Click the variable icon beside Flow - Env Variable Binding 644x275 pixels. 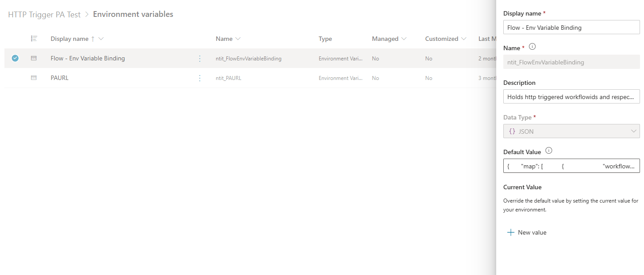34,58
